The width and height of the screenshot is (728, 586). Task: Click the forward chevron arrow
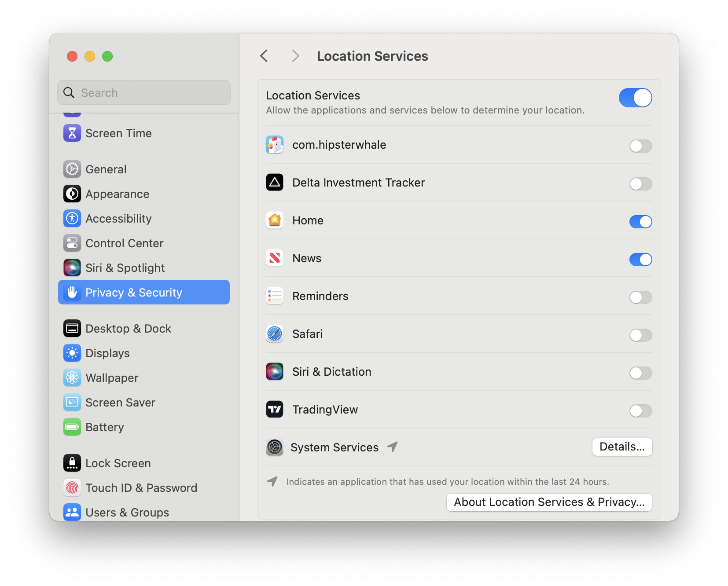295,56
